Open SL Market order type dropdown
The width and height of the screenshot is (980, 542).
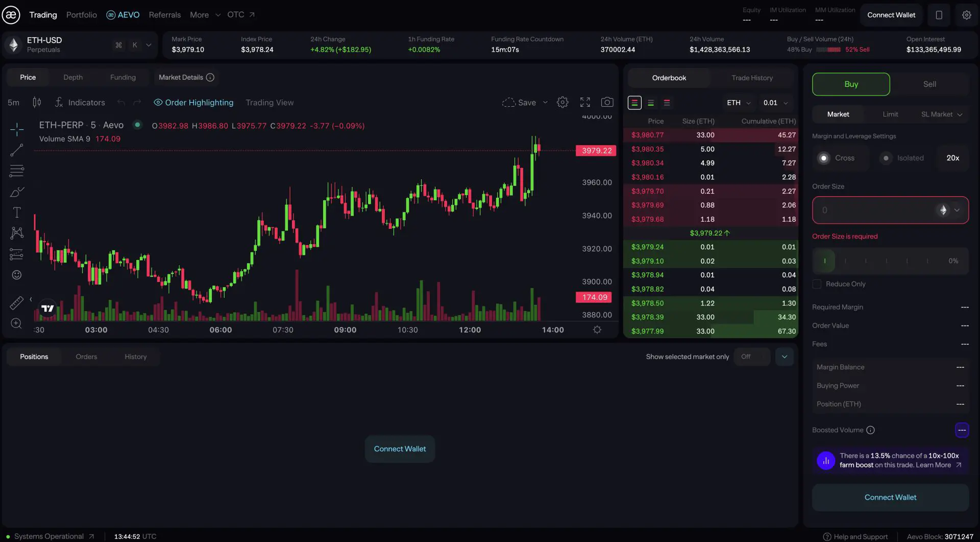[942, 114]
